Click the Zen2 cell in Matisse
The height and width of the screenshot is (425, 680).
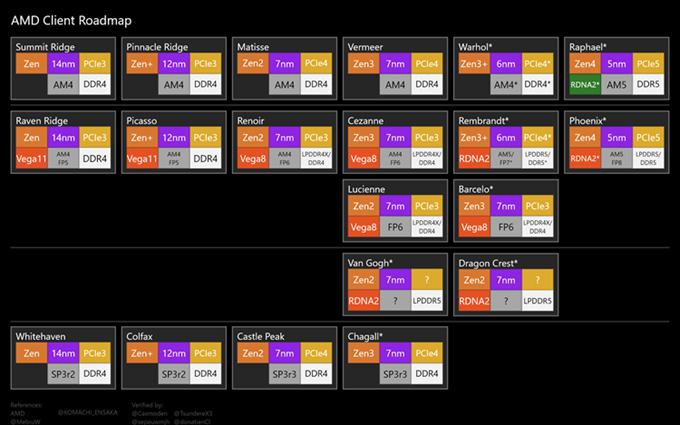(x=253, y=64)
